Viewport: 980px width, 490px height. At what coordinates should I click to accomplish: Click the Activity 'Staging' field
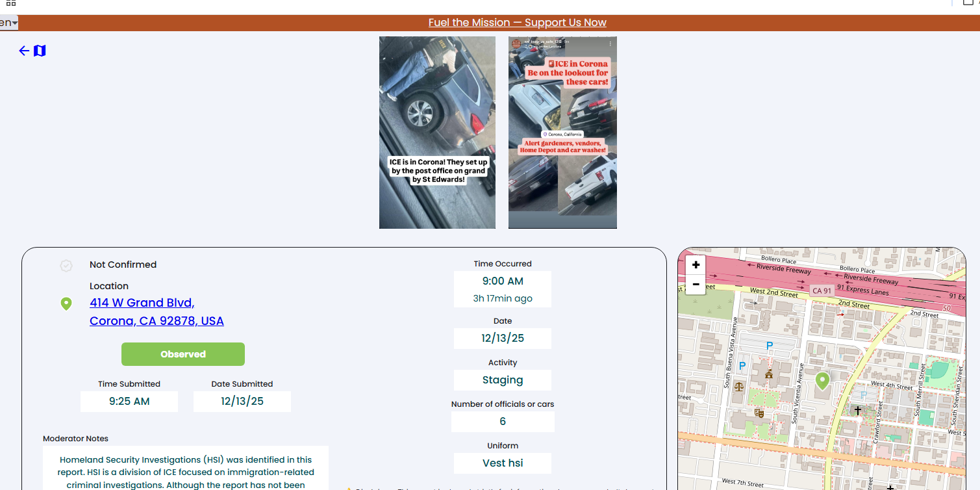pyautogui.click(x=503, y=380)
